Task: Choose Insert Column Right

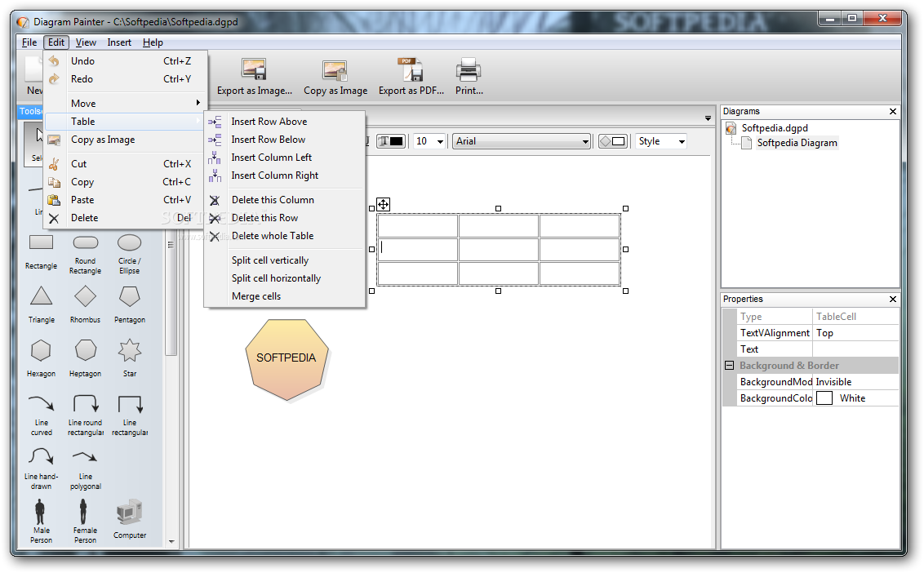Action: pyautogui.click(x=285, y=175)
